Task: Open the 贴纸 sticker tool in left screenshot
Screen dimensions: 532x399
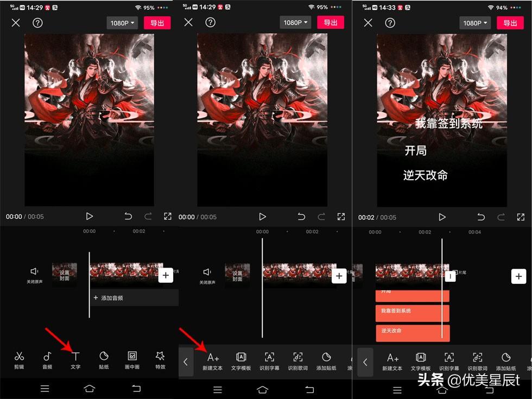Action: click(104, 360)
